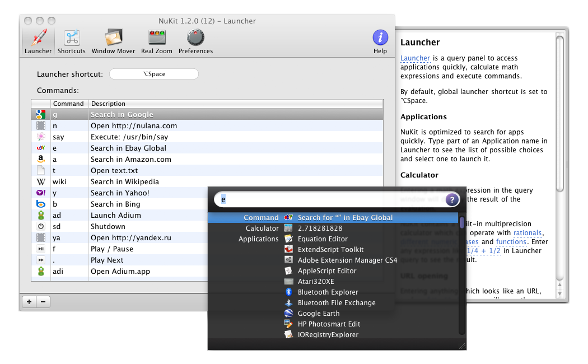Click the blue Help info icon
588x364 pixels.
tap(380, 38)
